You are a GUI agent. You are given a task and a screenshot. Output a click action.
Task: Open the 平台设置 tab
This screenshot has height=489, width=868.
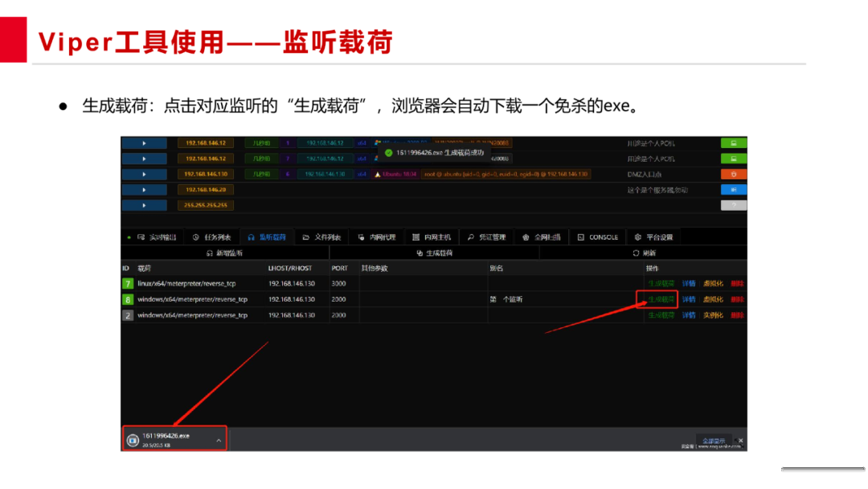point(653,237)
